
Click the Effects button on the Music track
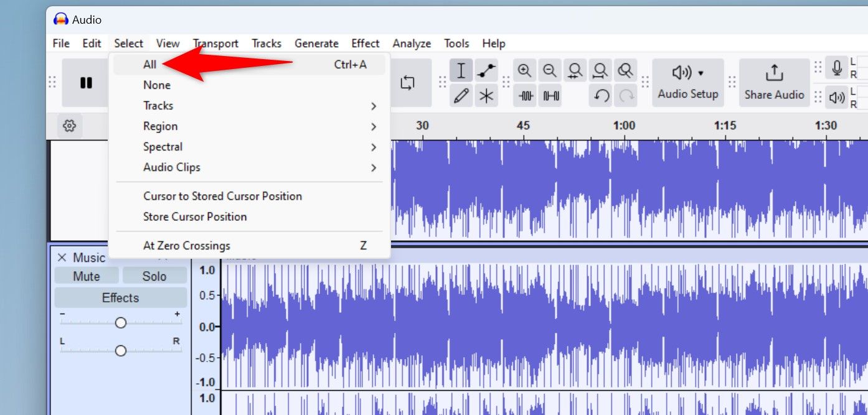120,297
